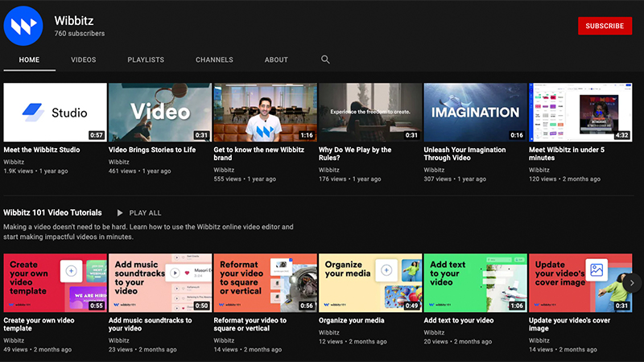Click the 20 views • 2 months ago text
This screenshot has height=362, width=644.
pos(458,341)
